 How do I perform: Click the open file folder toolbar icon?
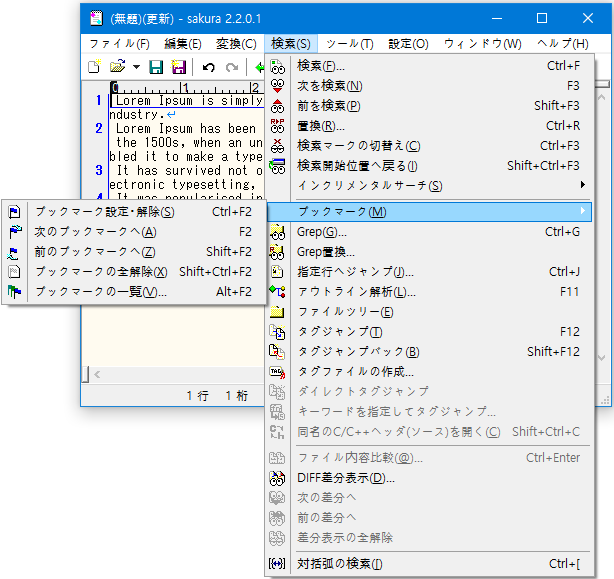(117, 67)
